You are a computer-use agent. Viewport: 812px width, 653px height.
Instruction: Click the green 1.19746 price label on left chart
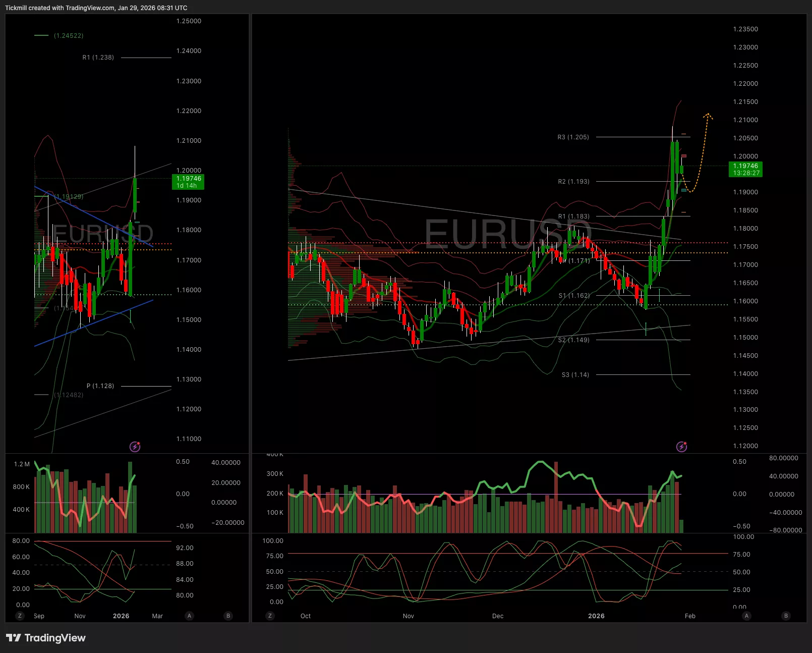point(188,182)
